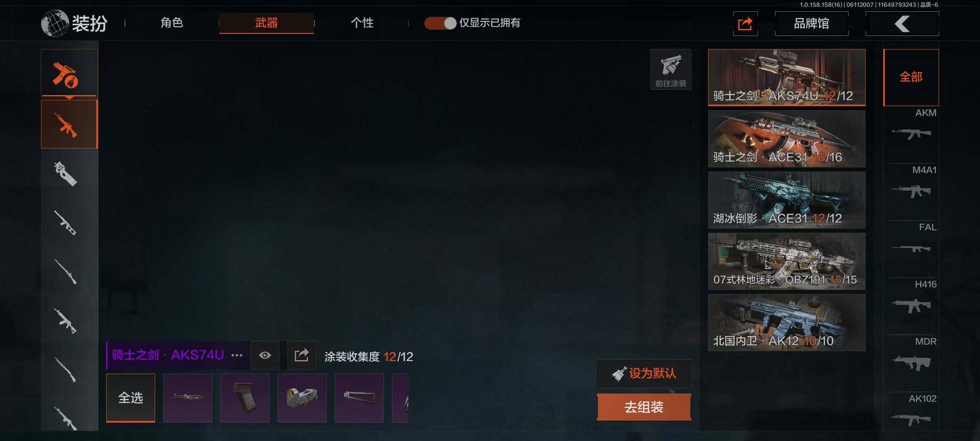Click the share icon beside skin name

(x=301, y=355)
